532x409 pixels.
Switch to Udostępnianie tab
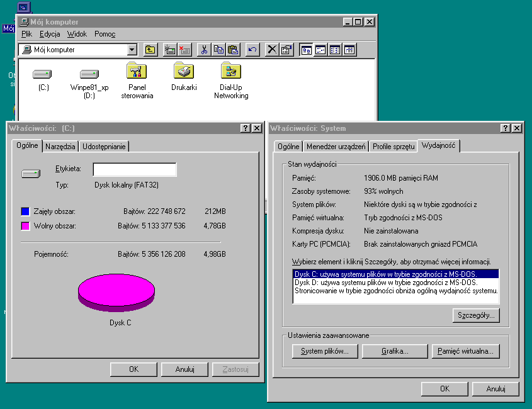click(104, 147)
